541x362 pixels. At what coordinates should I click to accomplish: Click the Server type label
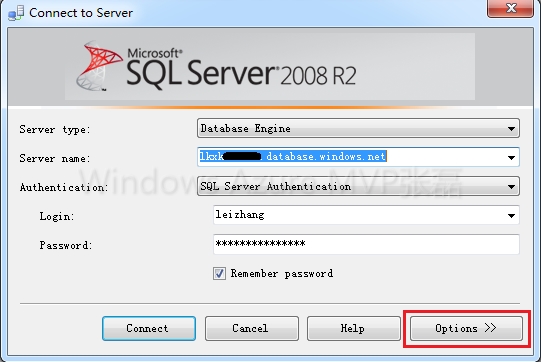55,129
